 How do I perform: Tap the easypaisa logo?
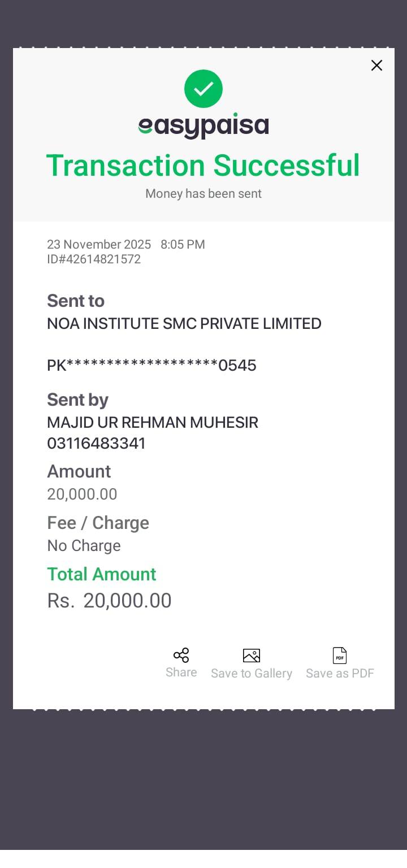coord(203,126)
